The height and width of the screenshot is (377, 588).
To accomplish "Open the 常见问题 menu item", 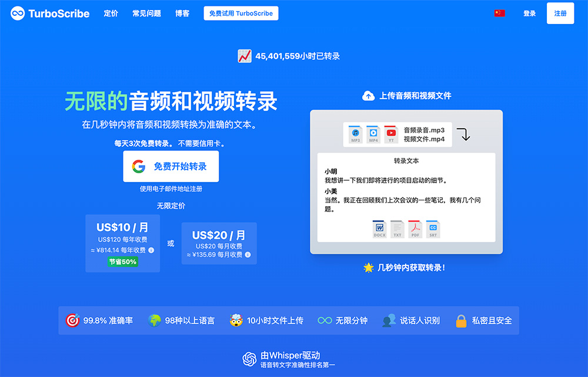I will (x=146, y=14).
